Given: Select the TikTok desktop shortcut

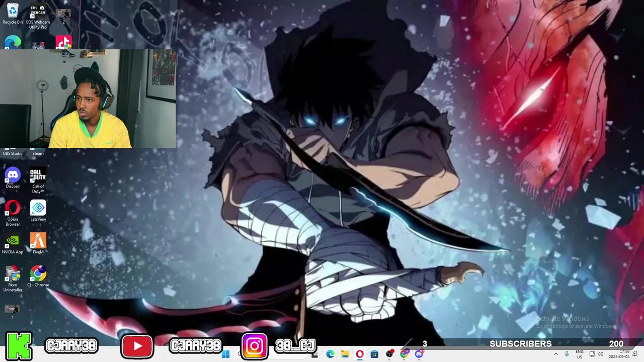Looking at the screenshot, I should [63, 42].
